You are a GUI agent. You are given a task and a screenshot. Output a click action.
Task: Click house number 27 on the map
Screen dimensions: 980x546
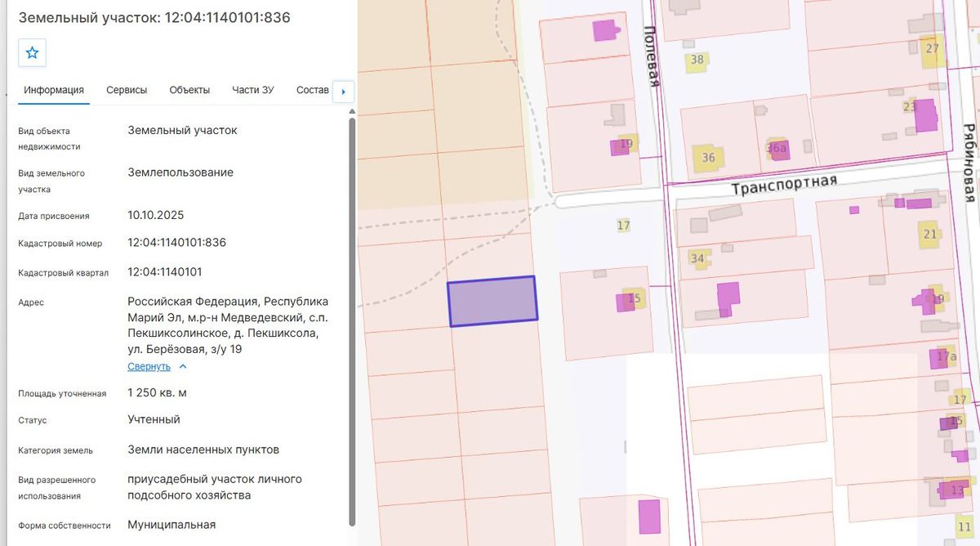pos(933,48)
